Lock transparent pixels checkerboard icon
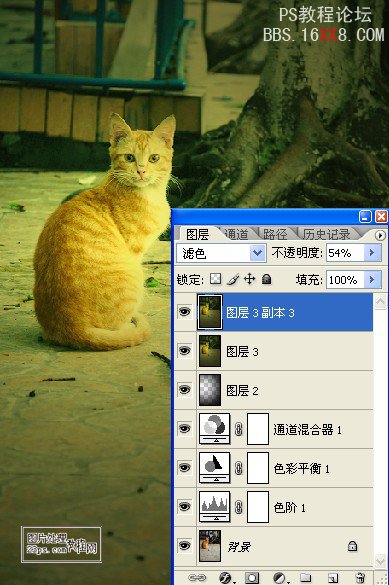This screenshot has width=389, height=585. pos(215,279)
